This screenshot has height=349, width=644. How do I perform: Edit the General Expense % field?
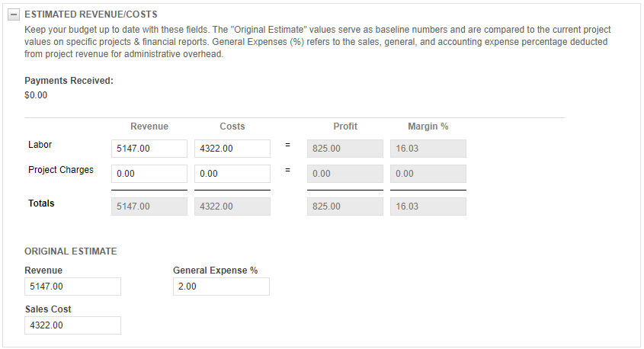(221, 287)
